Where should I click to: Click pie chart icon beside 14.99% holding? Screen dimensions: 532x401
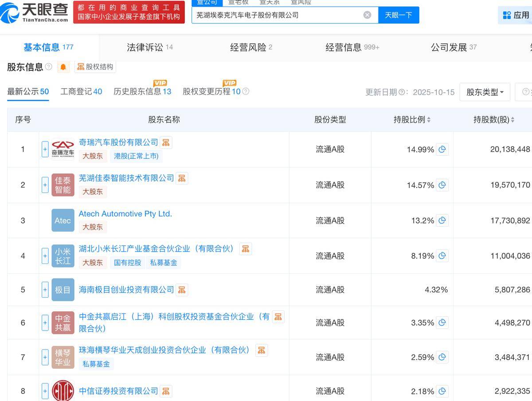pyautogui.click(x=442, y=149)
